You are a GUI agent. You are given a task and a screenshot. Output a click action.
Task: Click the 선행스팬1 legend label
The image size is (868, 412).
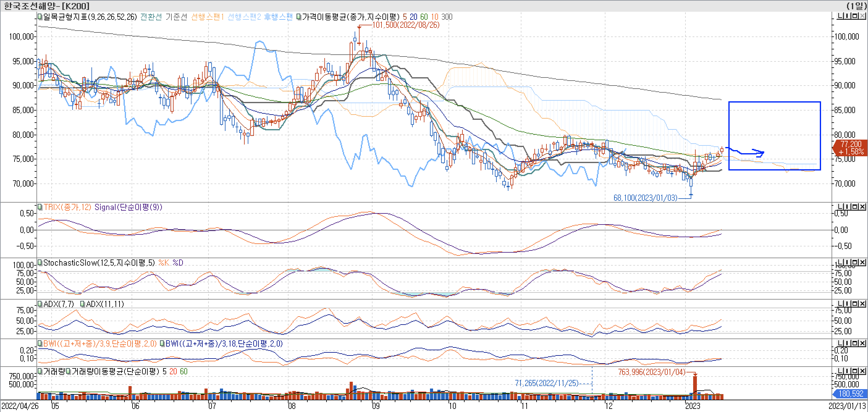coord(207,16)
